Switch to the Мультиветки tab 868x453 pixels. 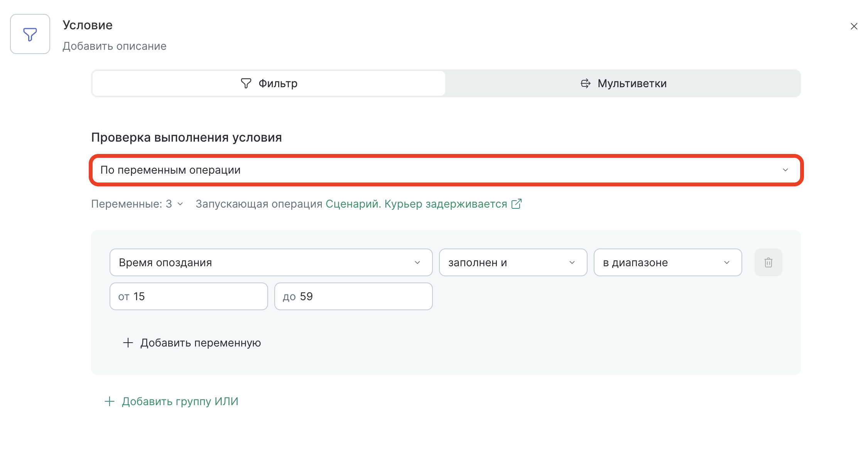coord(623,83)
